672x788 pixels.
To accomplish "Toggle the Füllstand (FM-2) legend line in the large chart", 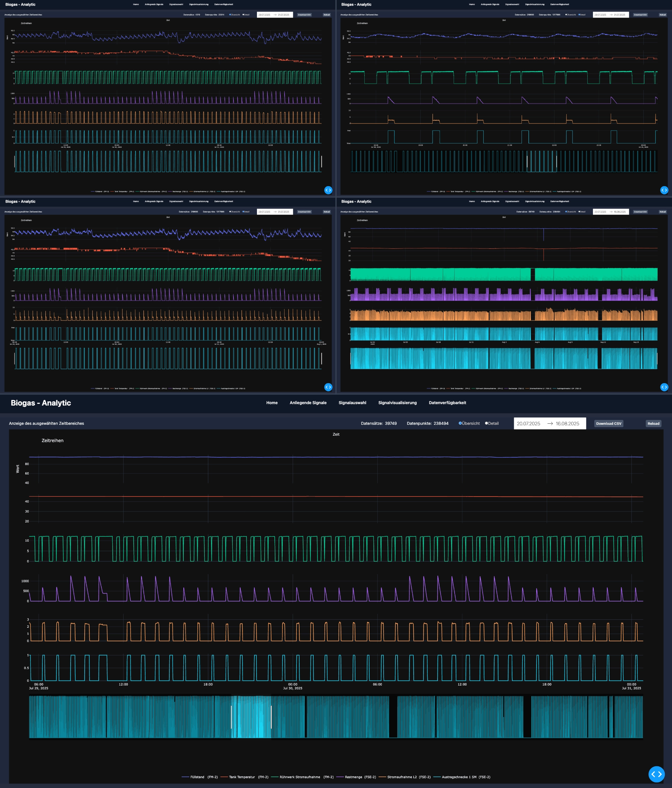I will coord(197,777).
